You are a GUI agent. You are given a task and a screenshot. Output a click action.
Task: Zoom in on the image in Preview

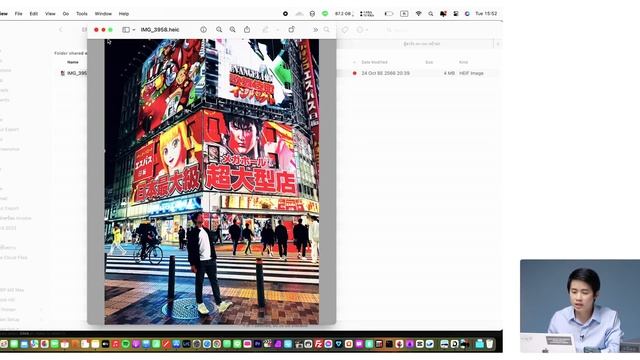pyautogui.click(x=233, y=29)
